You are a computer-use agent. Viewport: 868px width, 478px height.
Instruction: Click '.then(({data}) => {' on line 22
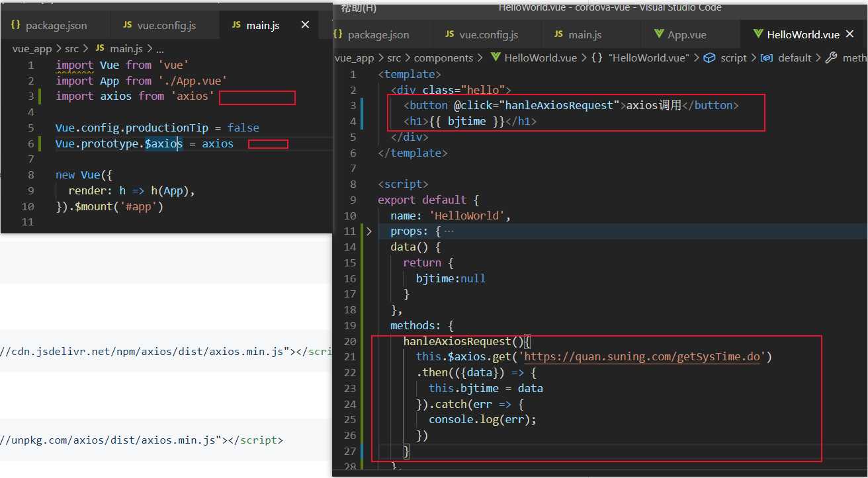coord(476,373)
